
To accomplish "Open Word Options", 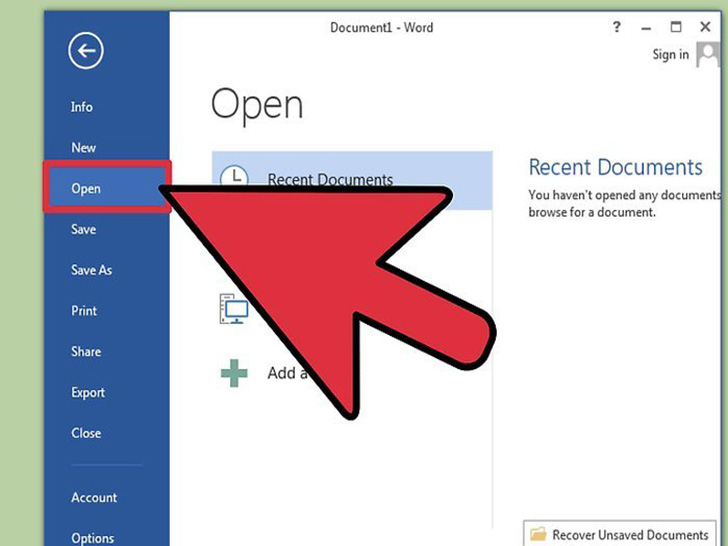I will tap(92, 538).
